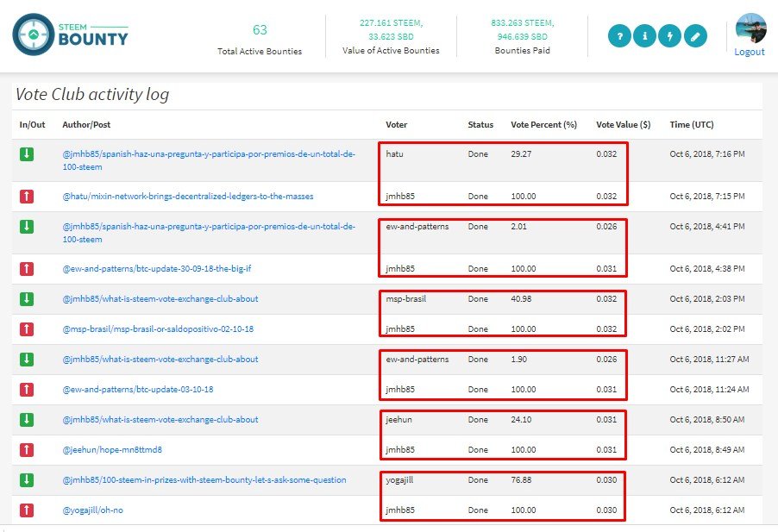
Task: Click green arrow in msp-brasil voter row
Action: click(27, 299)
